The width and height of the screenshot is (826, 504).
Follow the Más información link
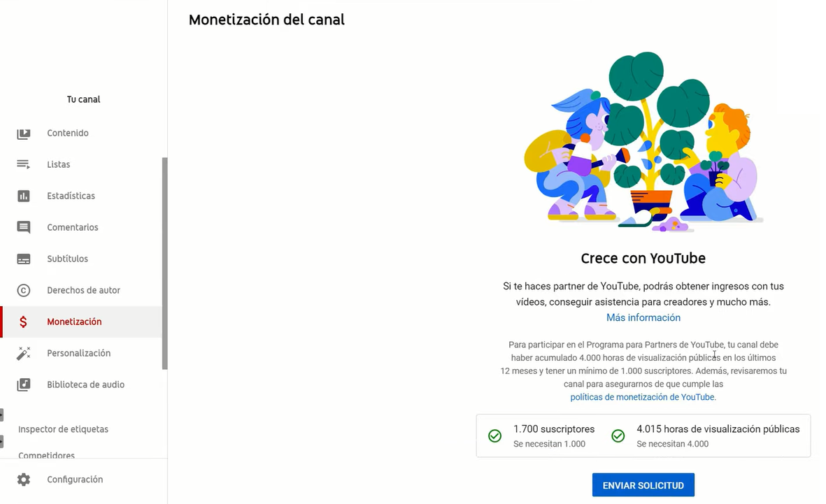point(643,317)
